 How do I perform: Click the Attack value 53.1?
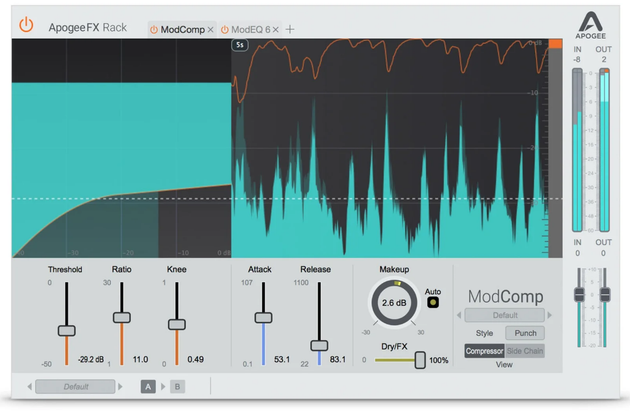tap(282, 359)
